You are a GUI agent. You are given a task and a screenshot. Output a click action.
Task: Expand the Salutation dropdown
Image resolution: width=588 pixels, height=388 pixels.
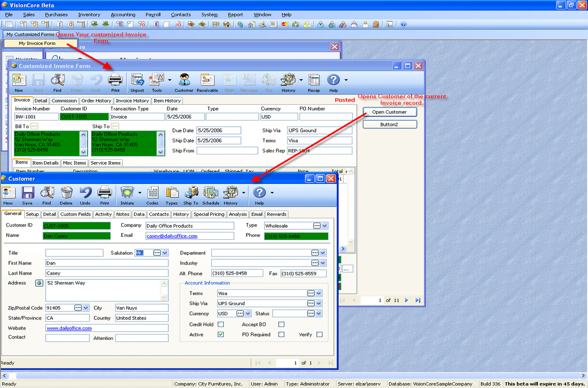pos(165,253)
